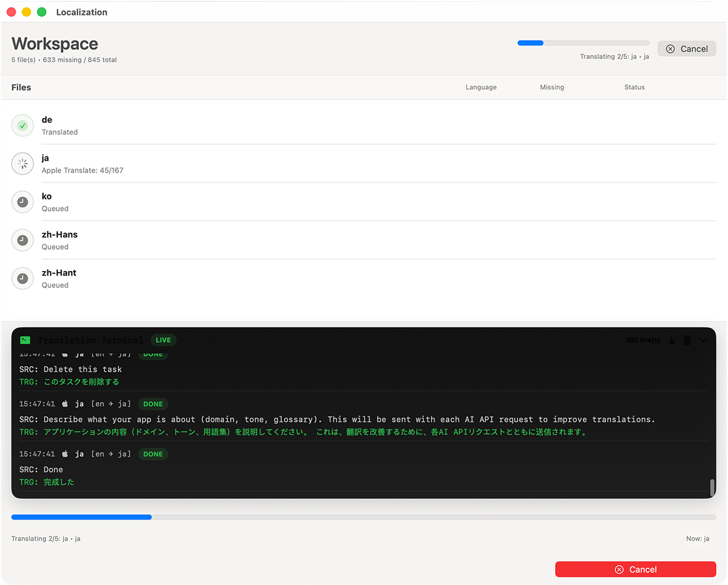
Task: Click '5 file(s) • 633 missing / 845 total' text
Action: tap(64, 60)
